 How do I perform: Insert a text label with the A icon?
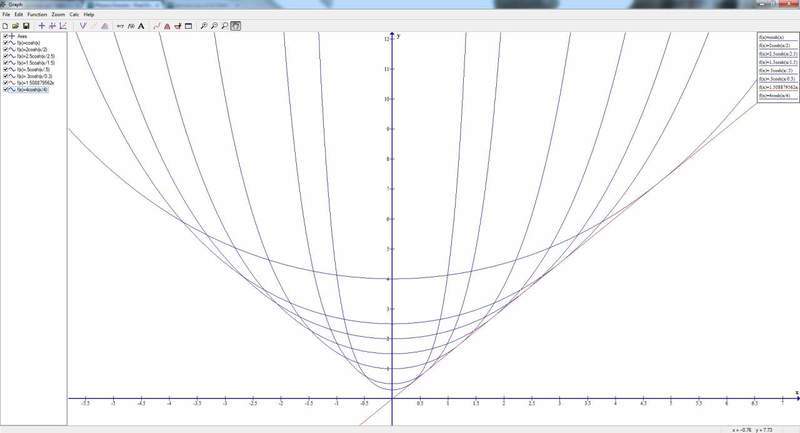click(140, 26)
